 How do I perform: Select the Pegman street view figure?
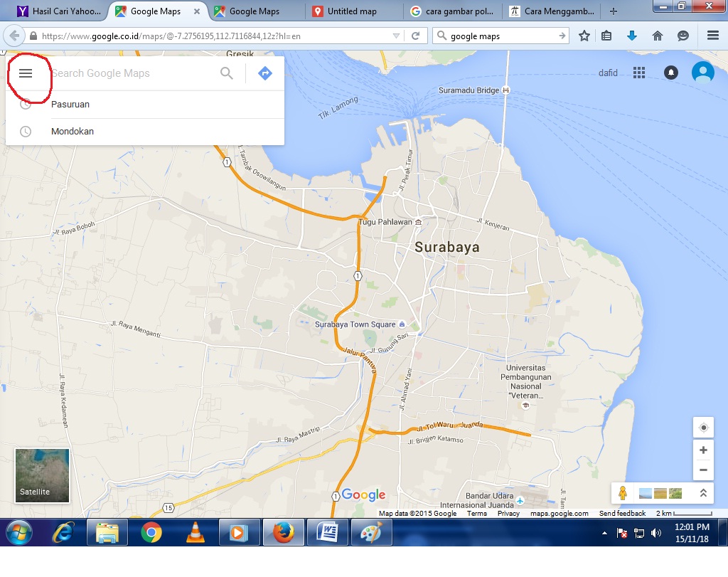click(x=622, y=492)
